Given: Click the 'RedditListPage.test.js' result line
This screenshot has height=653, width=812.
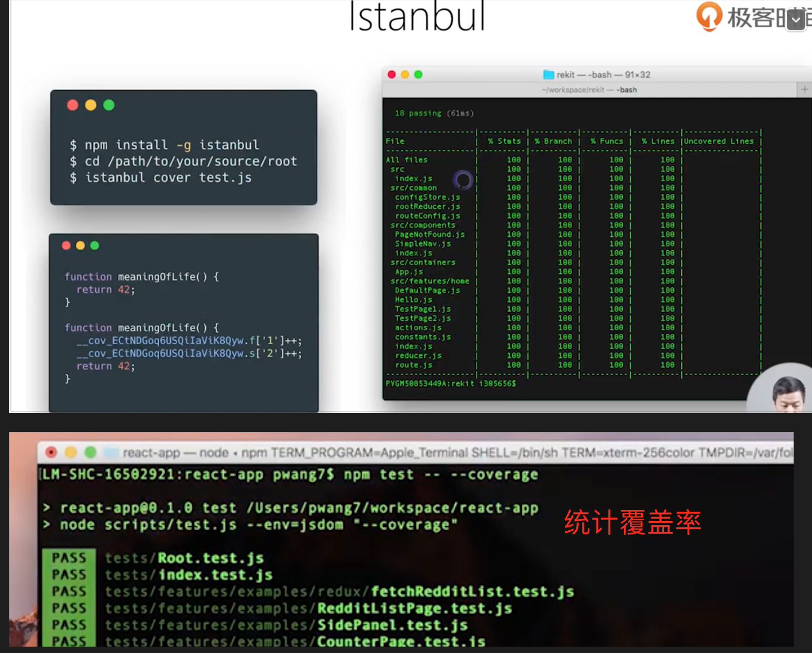Looking at the screenshot, I should [x=309, y=608].
